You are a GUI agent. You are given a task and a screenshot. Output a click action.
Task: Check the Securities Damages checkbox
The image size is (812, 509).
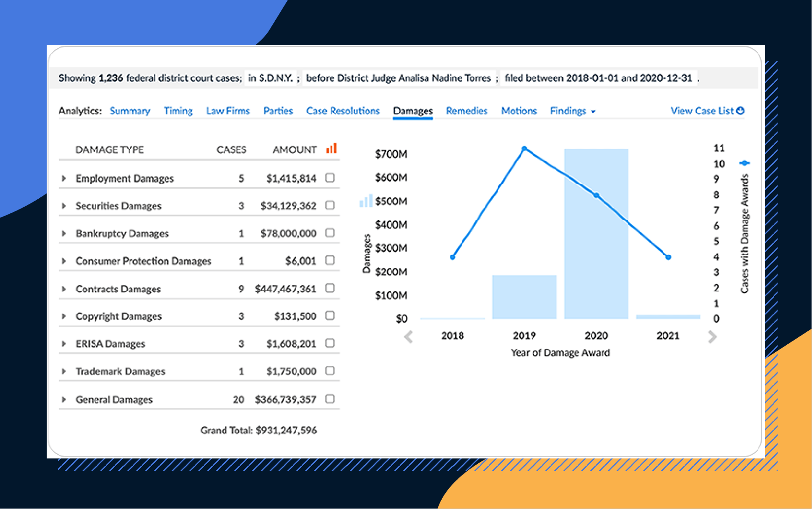(330, 205)
